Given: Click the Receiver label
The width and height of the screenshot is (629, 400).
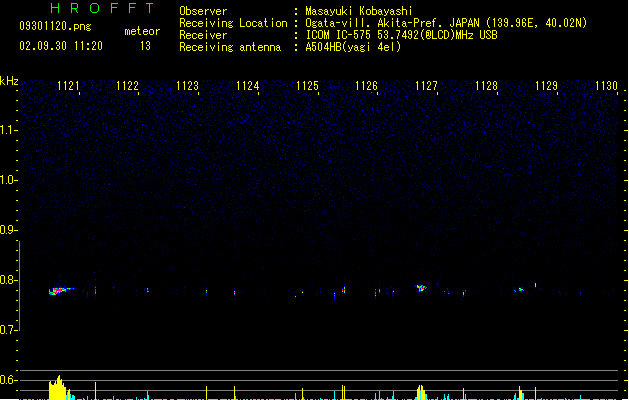Looking at the screenshot, I should pos(203,35).
